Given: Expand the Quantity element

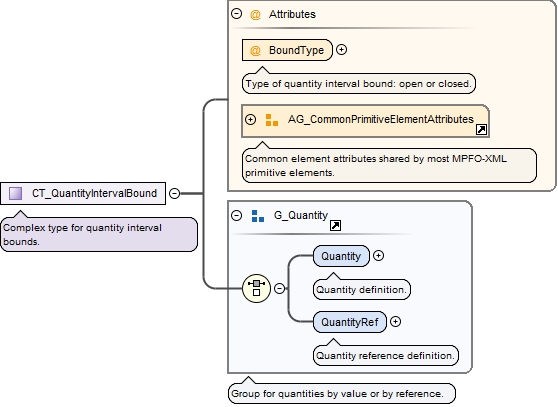Looking at the screenshot, I should (x=378, y=255).
